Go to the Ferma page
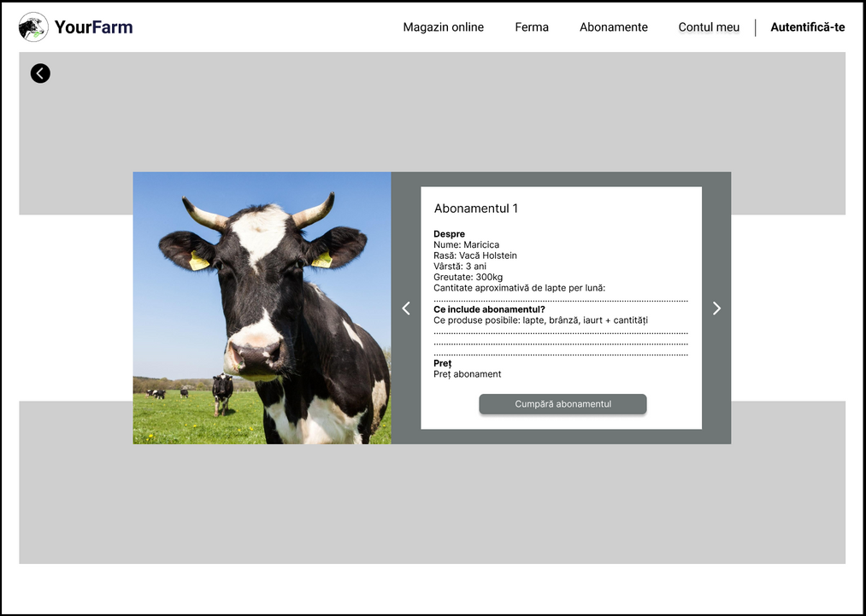Screen dimensions: 866x616 pos(532,27)
